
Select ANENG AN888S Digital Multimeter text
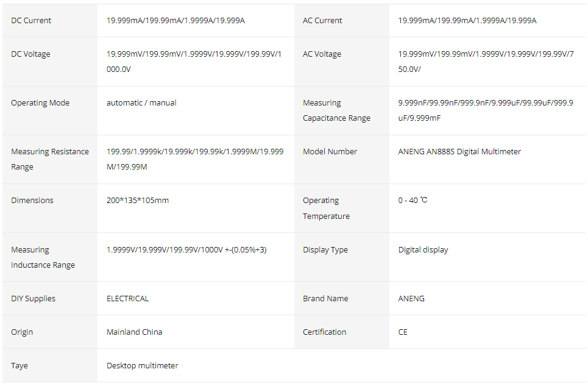(x=459, y=152)
